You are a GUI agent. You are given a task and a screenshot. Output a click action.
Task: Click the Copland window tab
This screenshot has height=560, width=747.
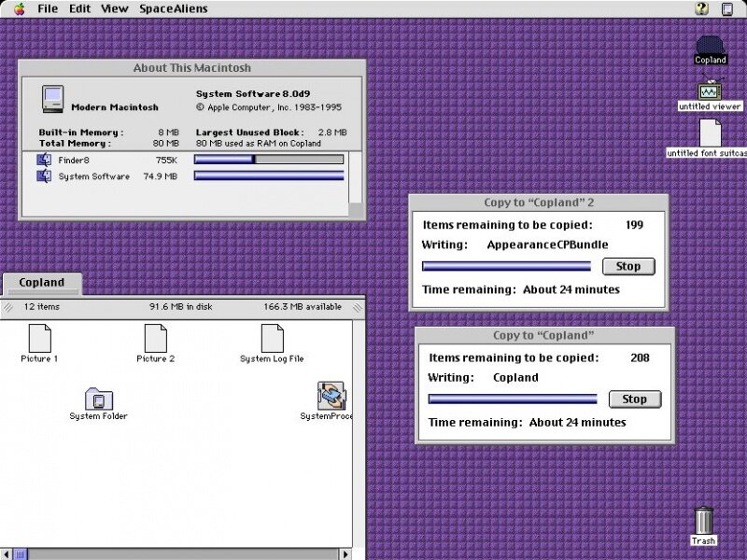click(42, 283)
